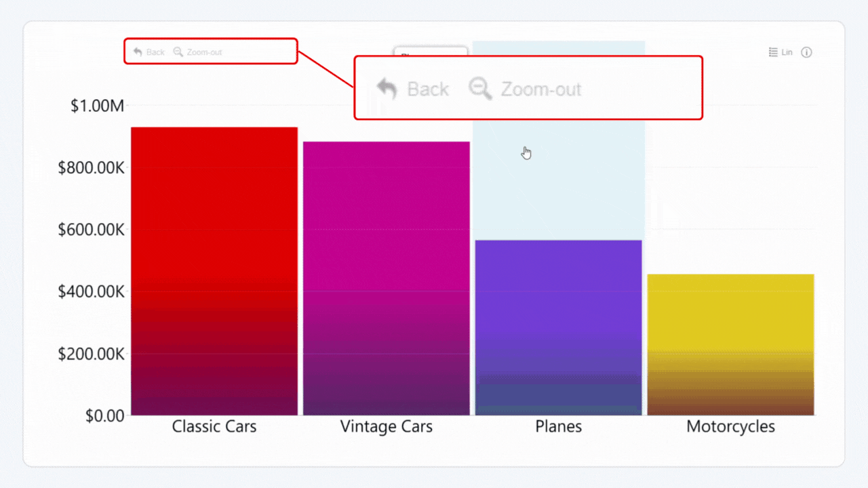868x488 pixels.
Task: Toggle the Lin scale label
Action: [x=787, y=52]
